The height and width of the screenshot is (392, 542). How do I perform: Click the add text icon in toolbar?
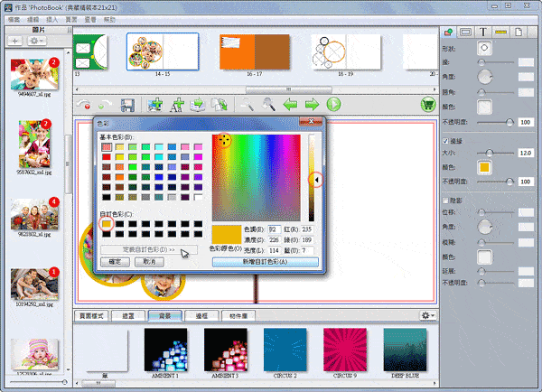tap(177, 105)
